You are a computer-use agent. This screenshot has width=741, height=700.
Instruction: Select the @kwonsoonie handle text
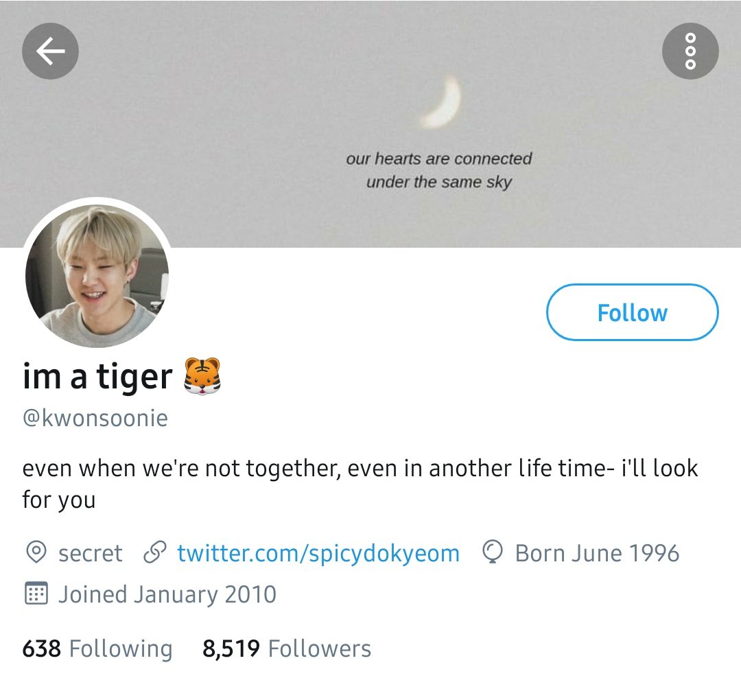click(95, 419)
